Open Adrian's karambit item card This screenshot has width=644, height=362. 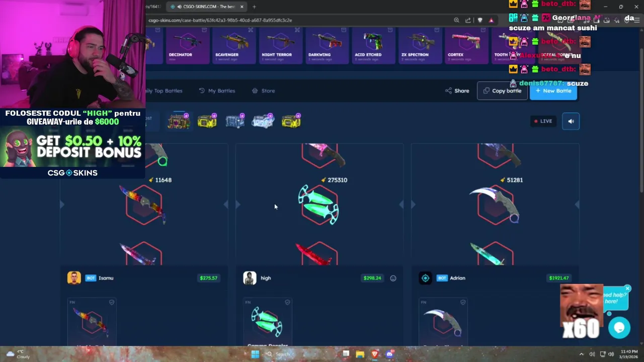click(x=443, y=322)
